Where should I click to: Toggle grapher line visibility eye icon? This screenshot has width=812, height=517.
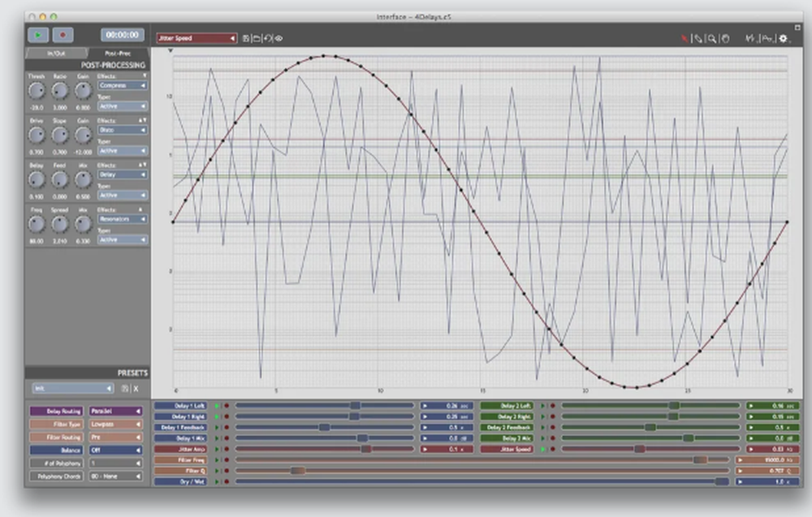point(279,38)
